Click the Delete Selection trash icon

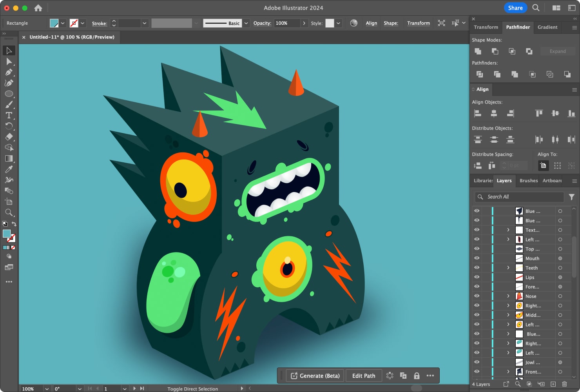pyautogui.click(x=564, y=384)
